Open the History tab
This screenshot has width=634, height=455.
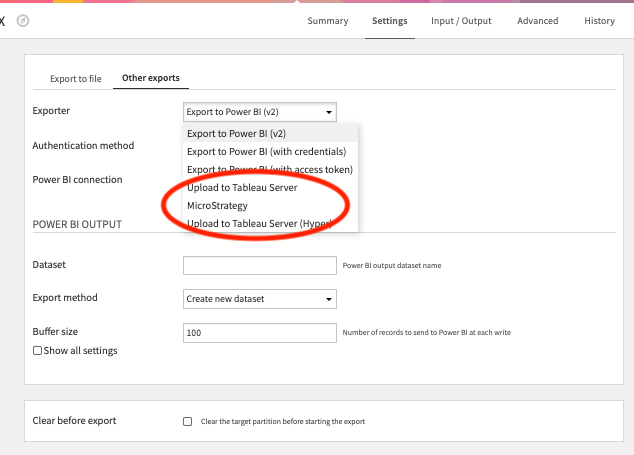[599, 21]
